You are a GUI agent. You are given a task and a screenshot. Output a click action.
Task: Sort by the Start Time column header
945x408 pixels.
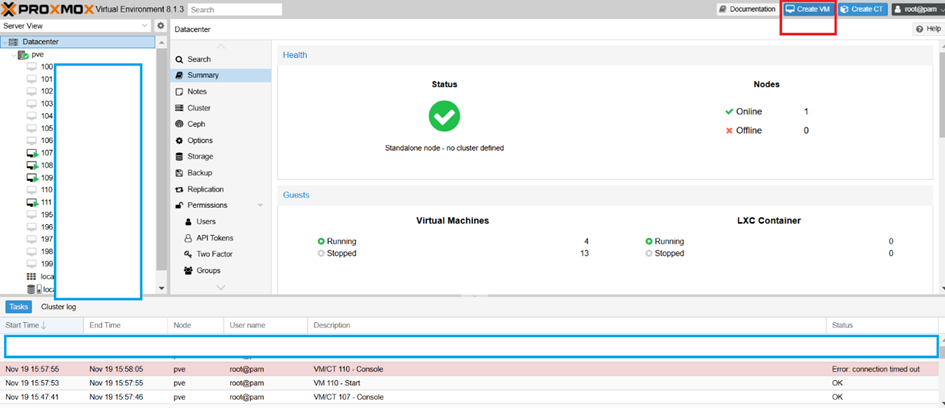coord(42,325)
